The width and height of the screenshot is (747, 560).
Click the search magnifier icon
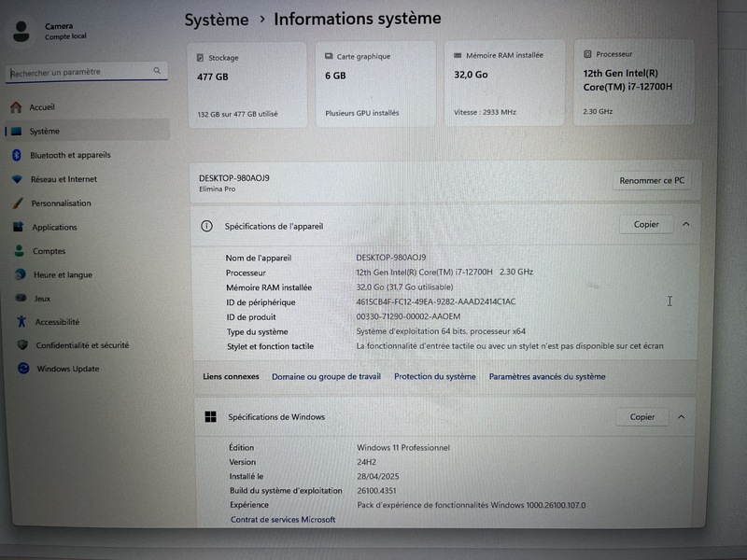(x=157, y=71)
